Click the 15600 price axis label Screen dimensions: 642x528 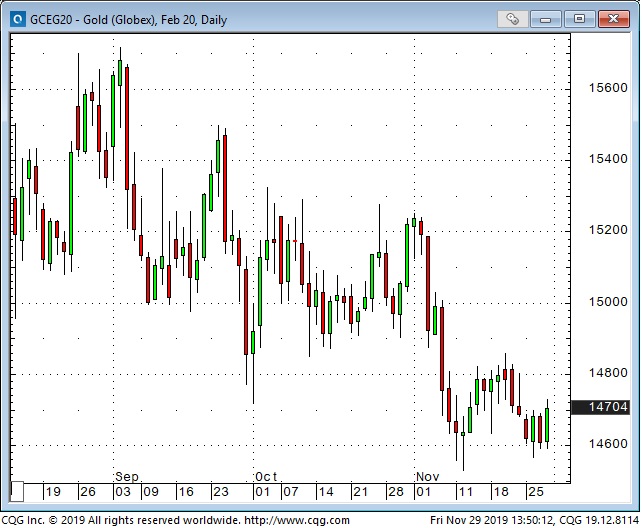tap(608, 88)
